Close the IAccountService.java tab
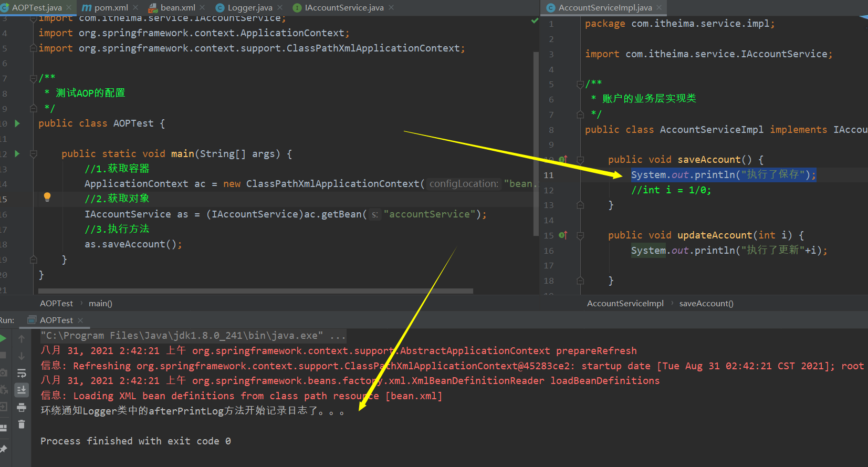This screenshot has height=467, width=868. tap(391, 7)
